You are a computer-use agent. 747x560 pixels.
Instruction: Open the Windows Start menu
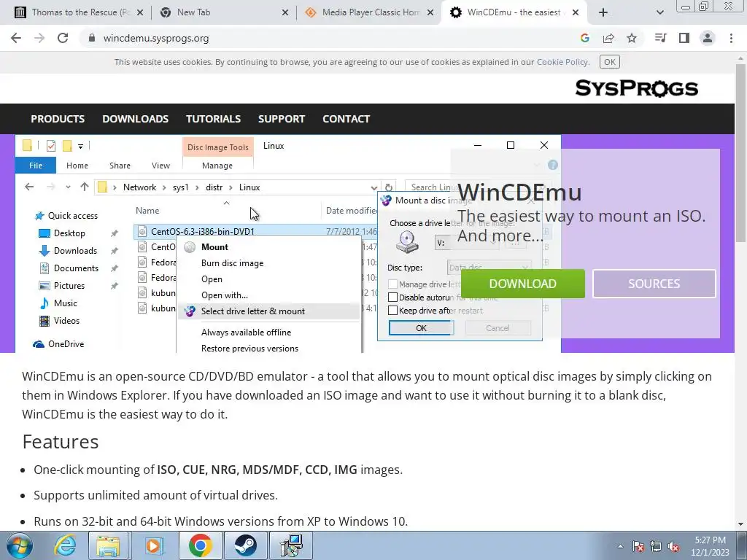tap(18, 545)
